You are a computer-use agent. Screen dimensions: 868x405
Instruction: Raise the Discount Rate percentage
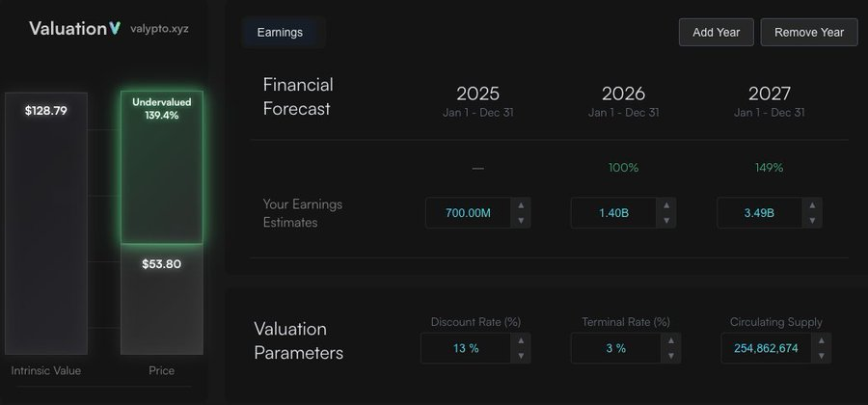[522, 340]
